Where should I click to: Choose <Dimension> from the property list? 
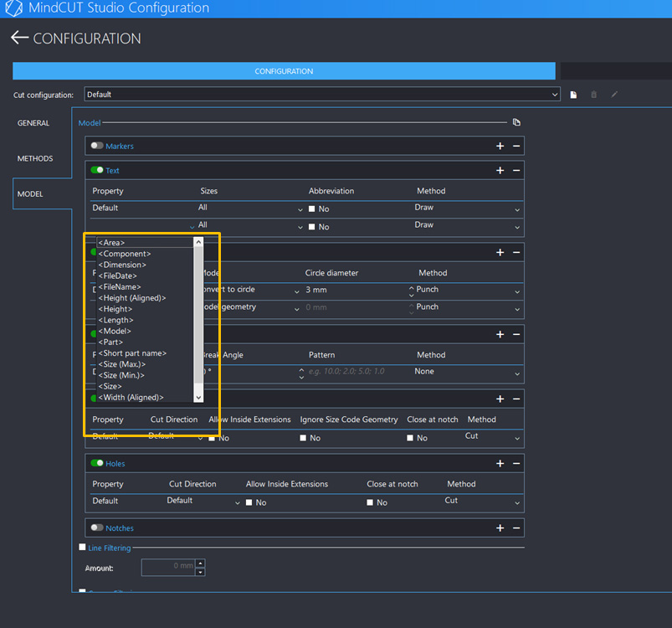pos(146,265)
